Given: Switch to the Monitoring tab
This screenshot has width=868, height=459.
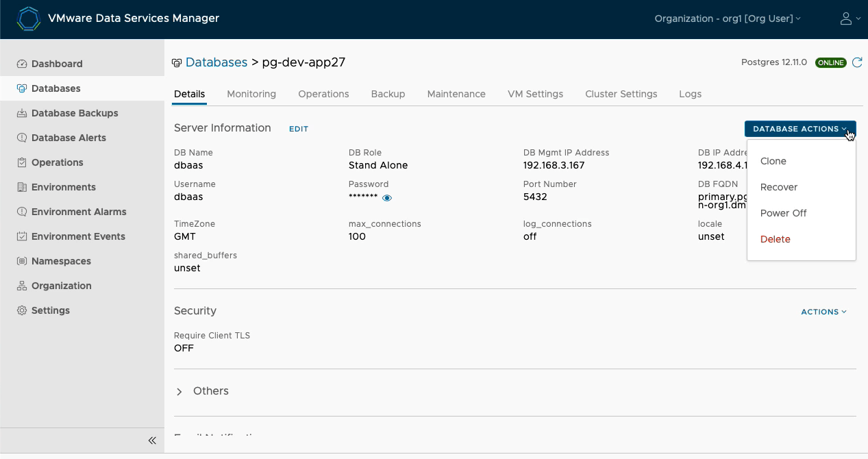Looking at the screenshot, I should tap(251, 94).
